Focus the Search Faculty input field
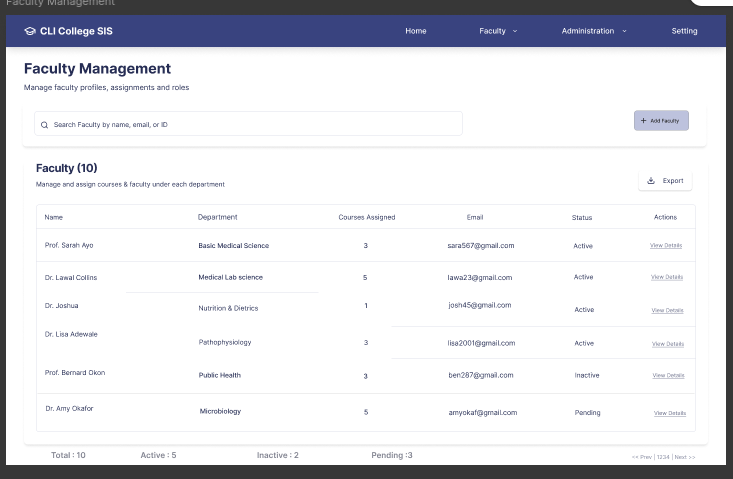The width and height of the screenshot is (733, 479). click(250, 124)
